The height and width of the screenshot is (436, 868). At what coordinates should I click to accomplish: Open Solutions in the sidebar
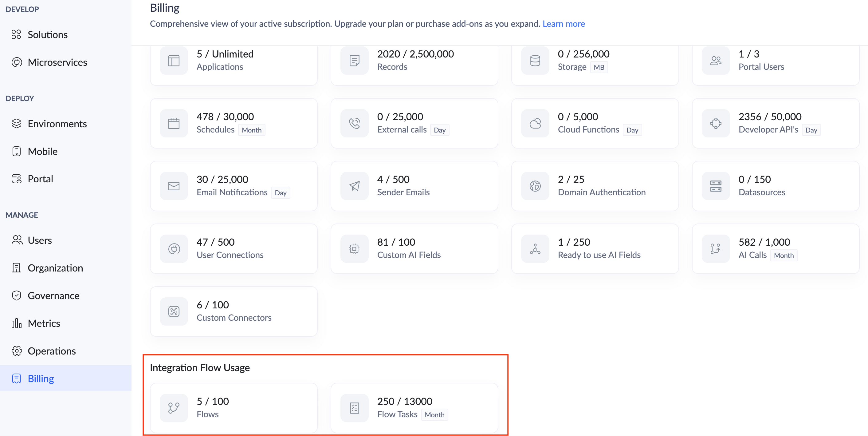coord(48,34)
